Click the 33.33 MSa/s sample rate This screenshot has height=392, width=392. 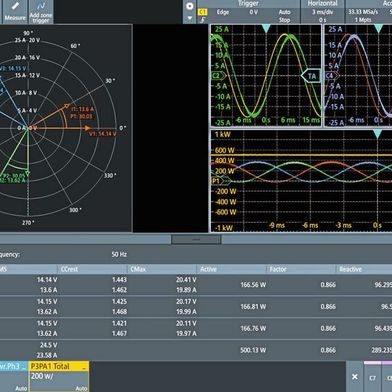coord(363,12)
